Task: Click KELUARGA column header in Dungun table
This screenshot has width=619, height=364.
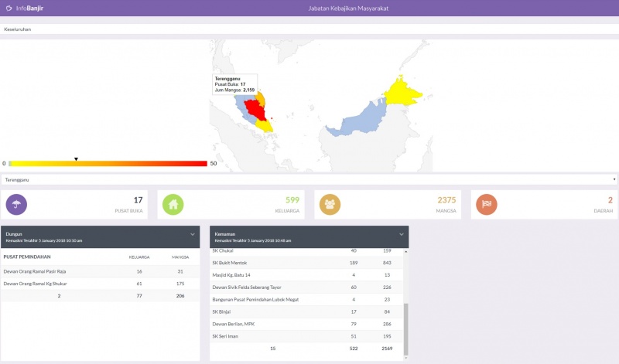Action: click(139, 257)
